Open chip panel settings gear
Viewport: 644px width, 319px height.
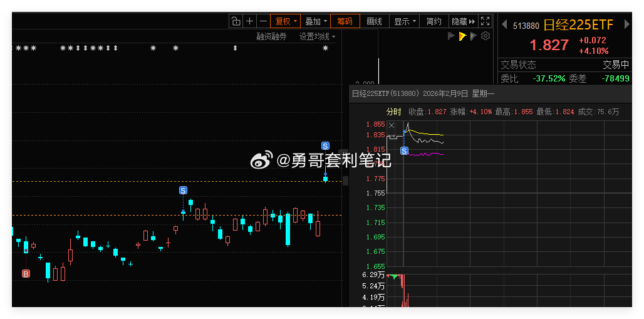486,36
